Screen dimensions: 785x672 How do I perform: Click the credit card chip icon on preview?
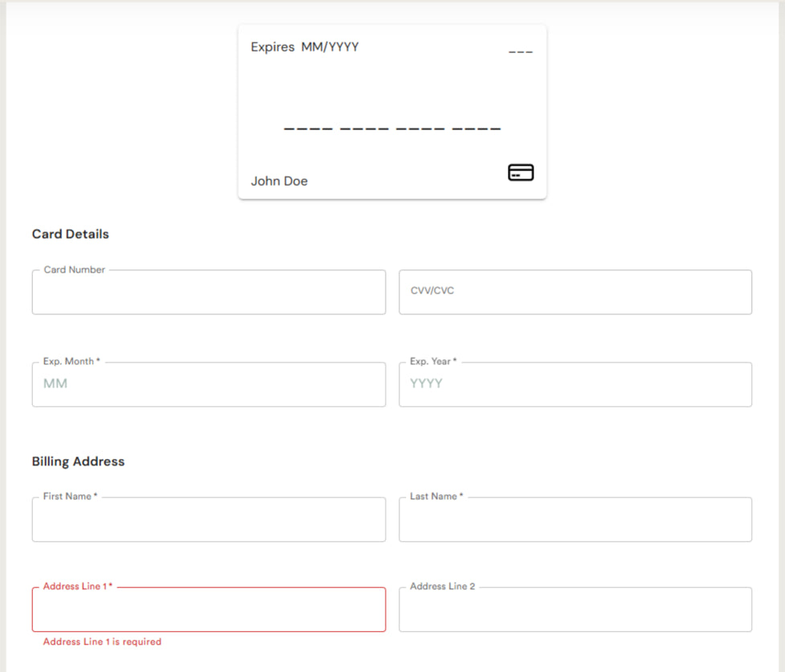pyautogui.click(x=520, y=172)
